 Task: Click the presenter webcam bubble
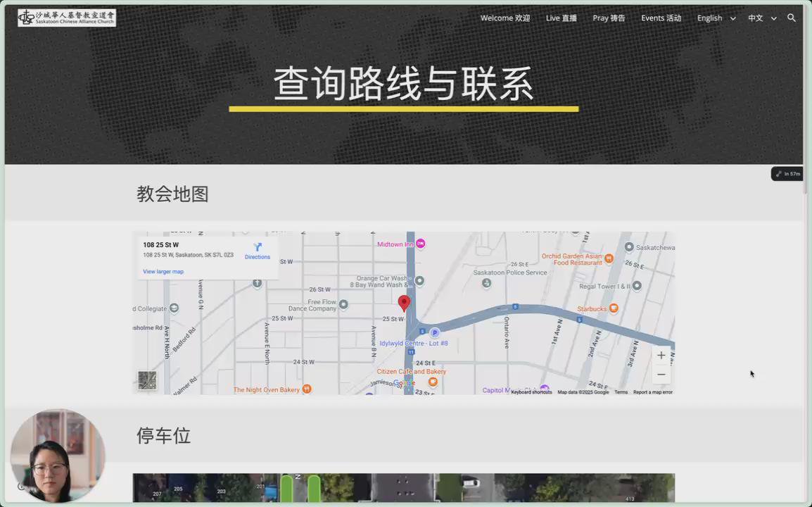pos(58,456)
